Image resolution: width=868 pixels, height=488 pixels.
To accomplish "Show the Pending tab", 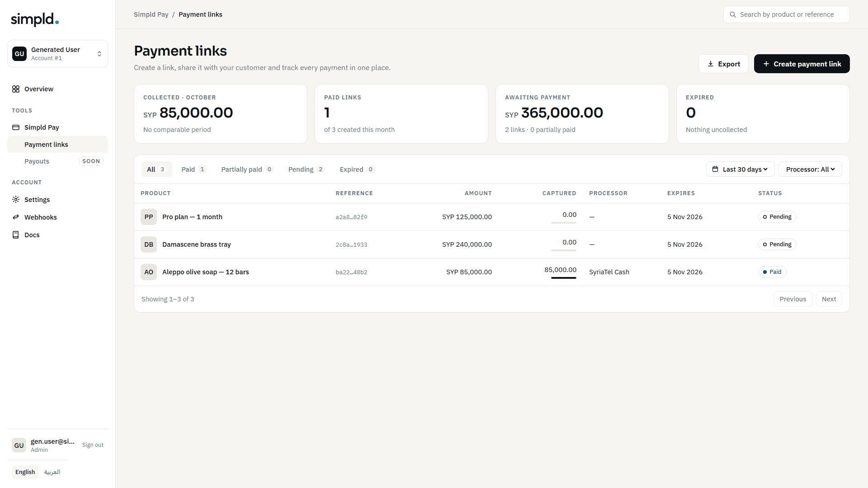I will (x=307, y=169).
